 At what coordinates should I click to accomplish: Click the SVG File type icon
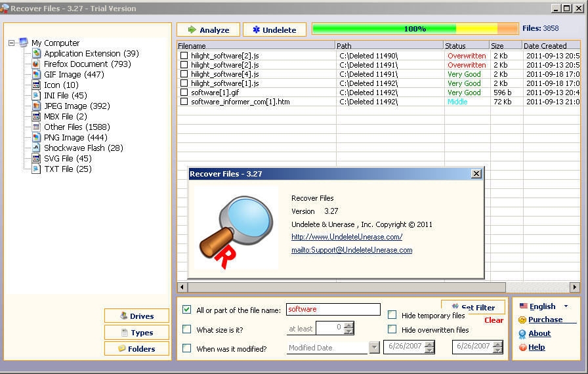pos(36,158)
